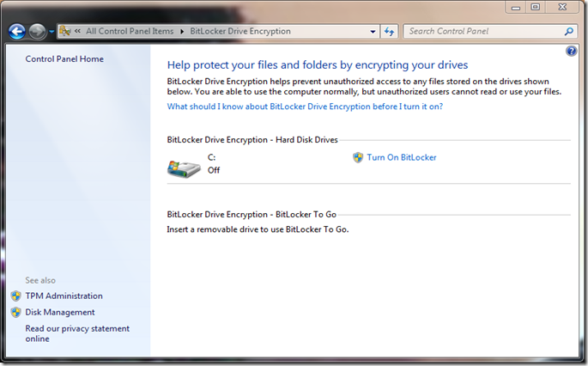The height and width of the screenshot is (366, 588).
Task: Click shield icon beside Turn On BitLocker
Action: [358, 157]
